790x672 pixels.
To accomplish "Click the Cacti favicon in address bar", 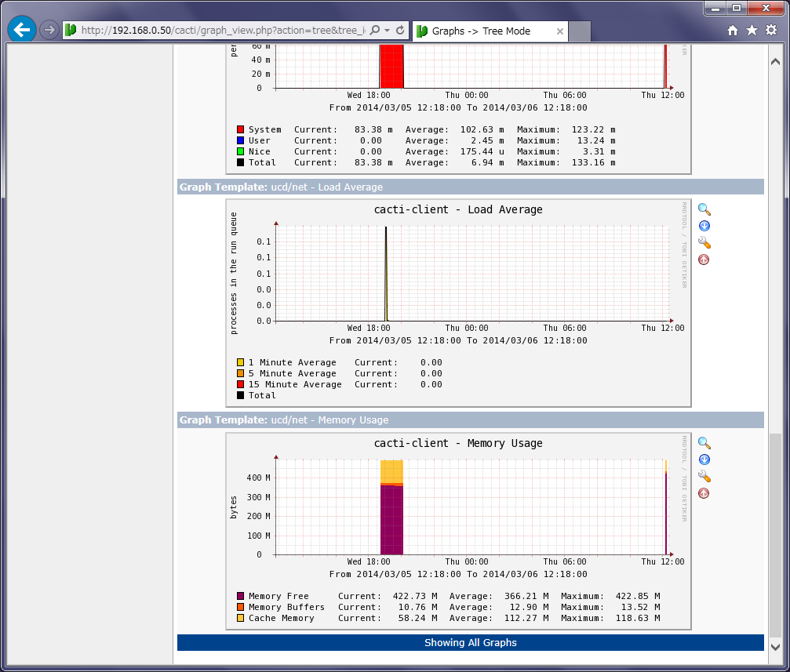I will point(71,31).
